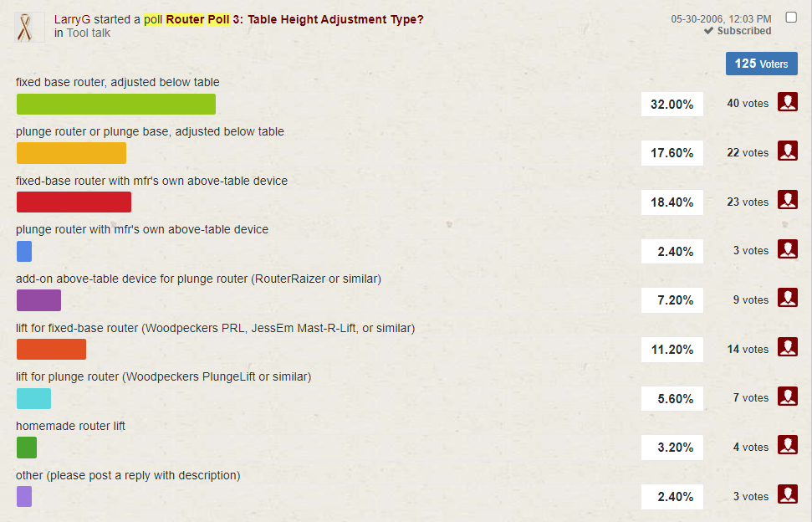Viewport: 812px width, 522px height.
Task: Show voters for the 22 votes option
Action: 787,151
